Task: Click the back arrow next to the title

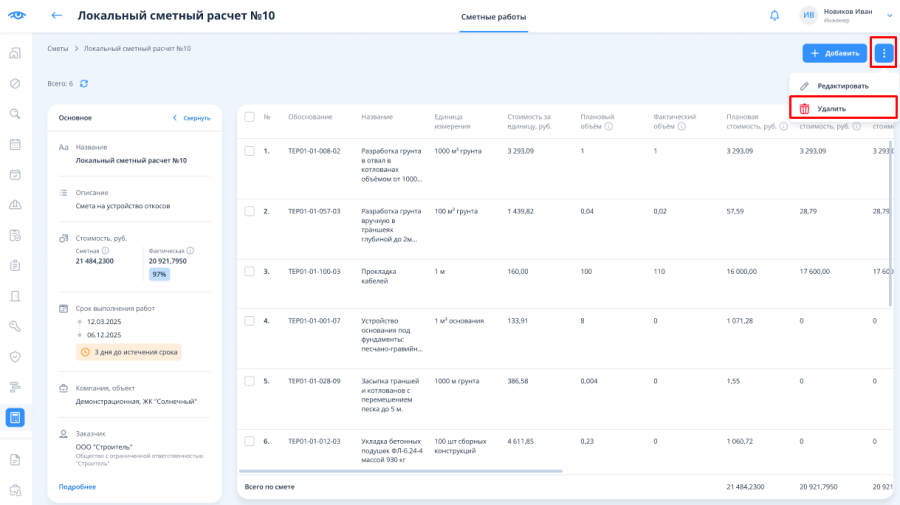Action: pyautogui.click(x=56, y=15)
